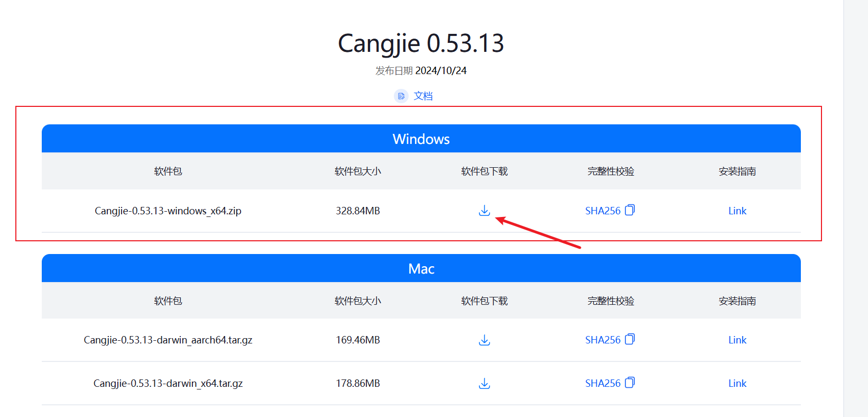Click 软件包下载 column header in Windows table
Viewport: 868px width, 417px height.
click(484, 171)
